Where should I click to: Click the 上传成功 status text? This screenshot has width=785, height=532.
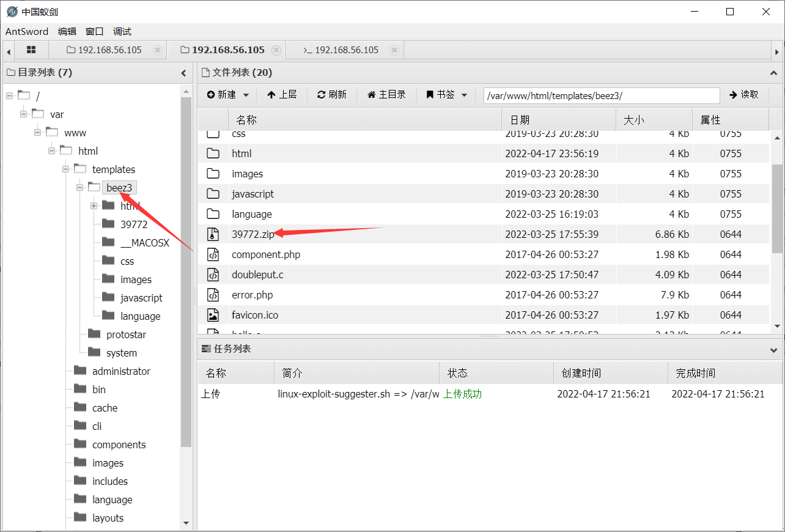coord(462,394)
